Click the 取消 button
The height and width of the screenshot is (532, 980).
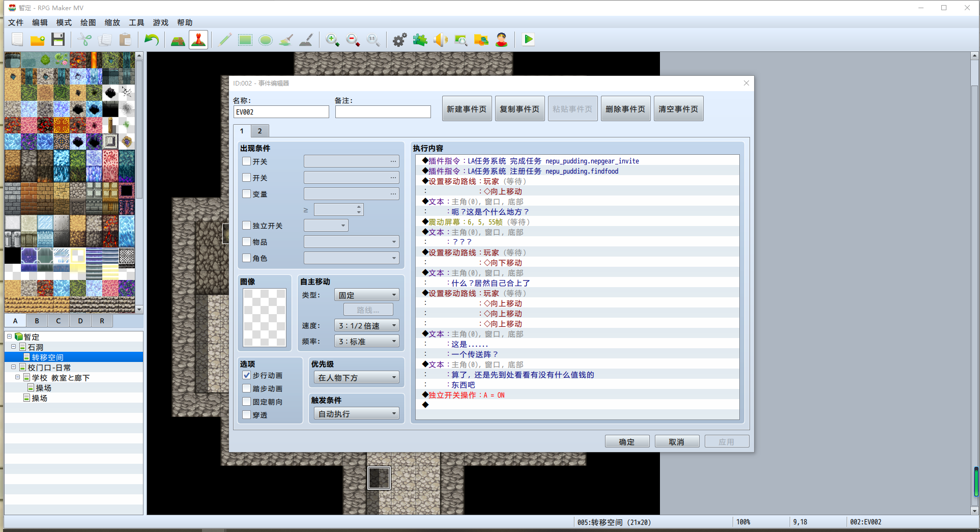coord(677,442)
